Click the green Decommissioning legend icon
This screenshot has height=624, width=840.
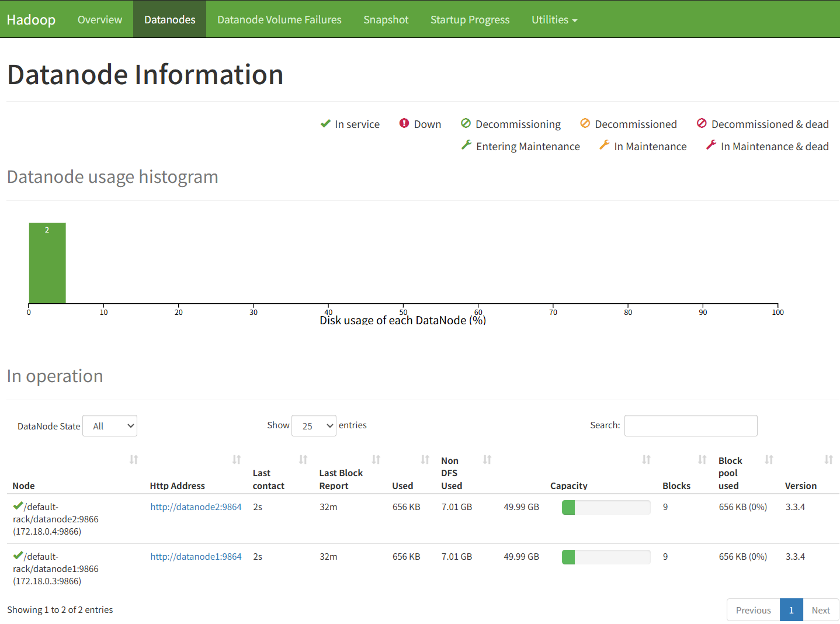[466, 123]
